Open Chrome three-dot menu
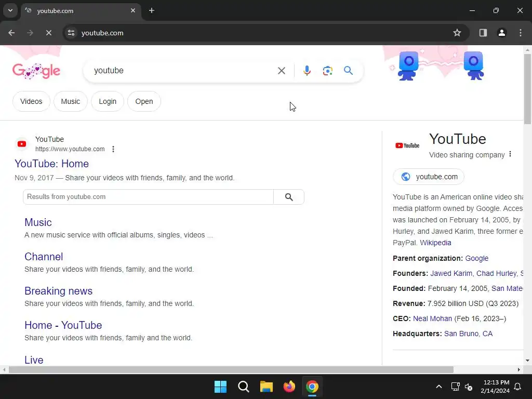Screen dimensions: 532x399 tap(520, 33)
